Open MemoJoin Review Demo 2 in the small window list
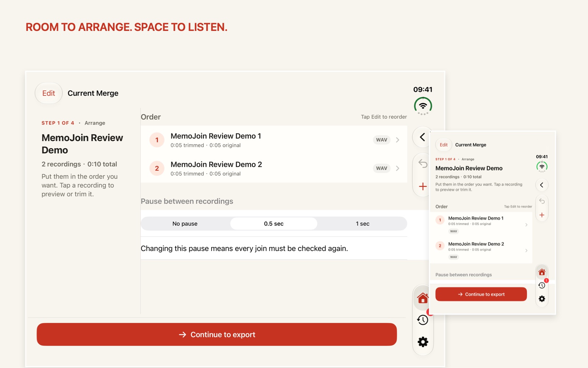Image resolution: width=588 pixels, height=368 pixels. 481,250
